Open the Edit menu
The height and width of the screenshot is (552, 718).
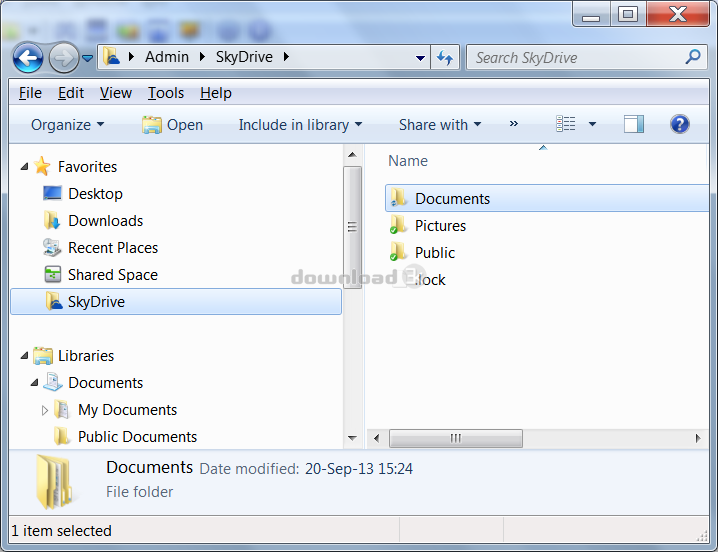[71, 93]
